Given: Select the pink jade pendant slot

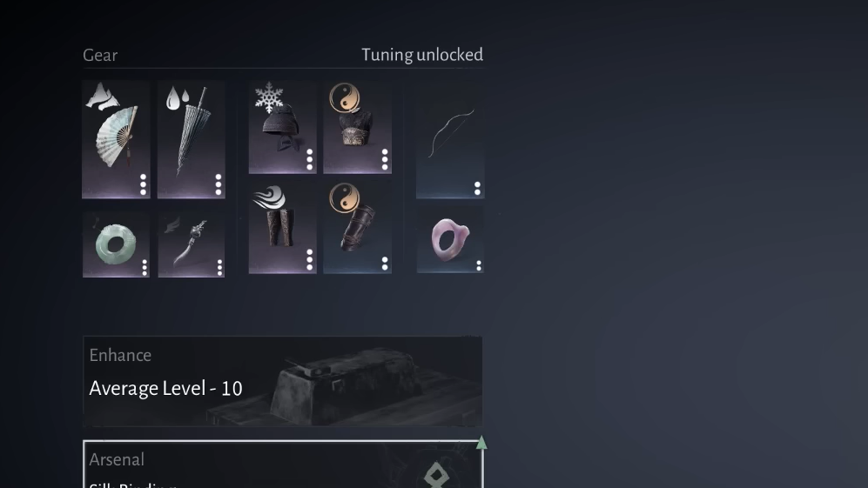Looking at the screenshot, I should click(450, 240).
